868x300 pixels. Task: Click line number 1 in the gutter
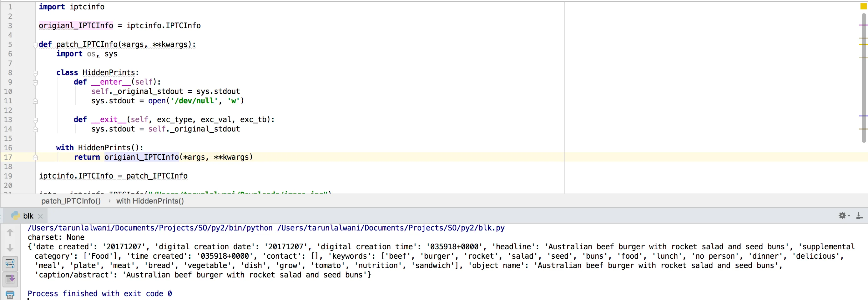[x=10, y=7]
